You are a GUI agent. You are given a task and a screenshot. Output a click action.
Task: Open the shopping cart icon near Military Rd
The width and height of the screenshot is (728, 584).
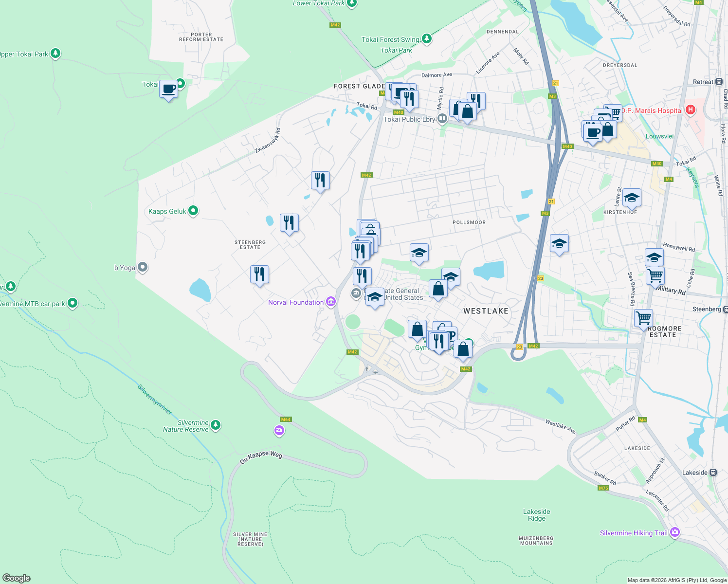click(654, 275)
